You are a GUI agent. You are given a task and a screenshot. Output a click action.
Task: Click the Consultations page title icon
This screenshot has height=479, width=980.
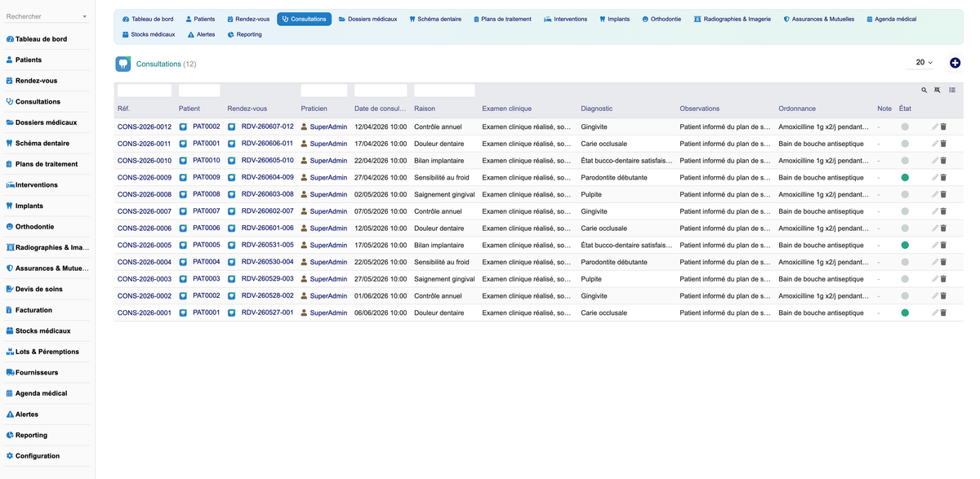click(x=123, y=64)
